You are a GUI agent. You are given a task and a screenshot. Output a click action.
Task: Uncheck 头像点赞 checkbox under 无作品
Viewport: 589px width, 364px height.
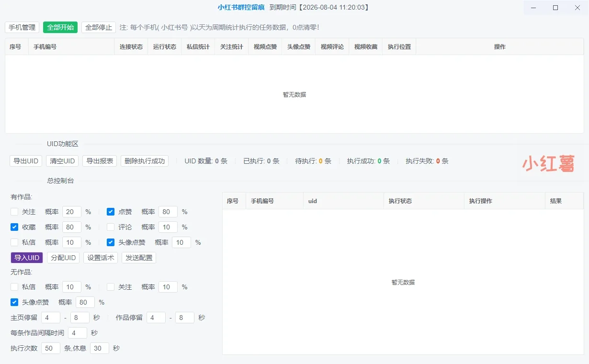tap(14, 302)
